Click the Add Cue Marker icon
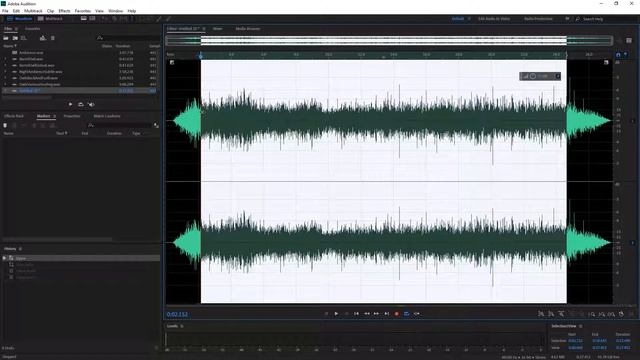The width and height of the screenshot is (640, 360). [5, 125]
